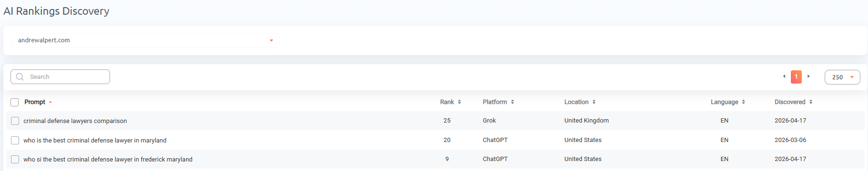868x171 pixels.
Task: Select page 1 in pagination
Action: point(796,77)
